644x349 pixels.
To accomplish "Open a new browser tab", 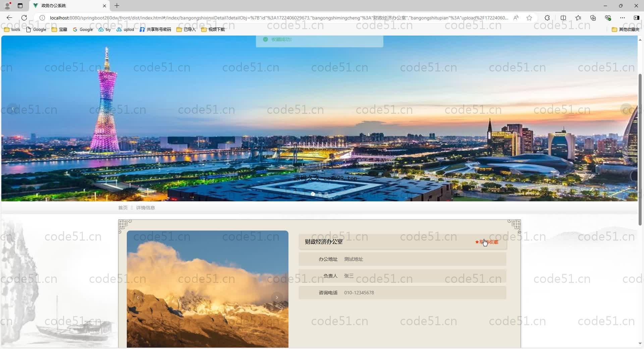I will point(117,6).
